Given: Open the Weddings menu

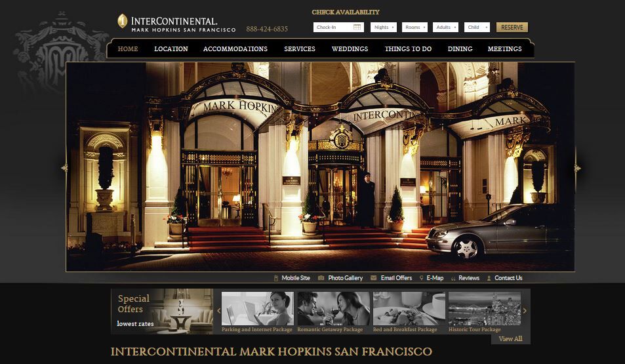Looking at the screenshot, I should 350,49.
